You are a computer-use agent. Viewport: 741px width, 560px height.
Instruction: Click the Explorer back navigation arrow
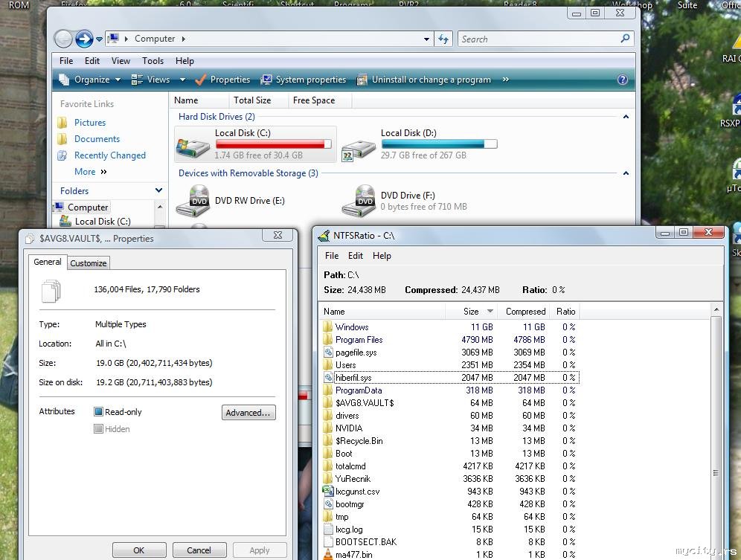[64, 39]
